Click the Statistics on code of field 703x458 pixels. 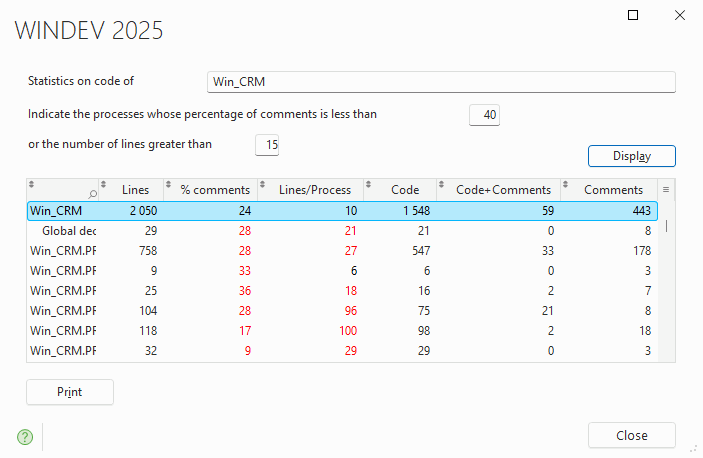coord(441,82)
